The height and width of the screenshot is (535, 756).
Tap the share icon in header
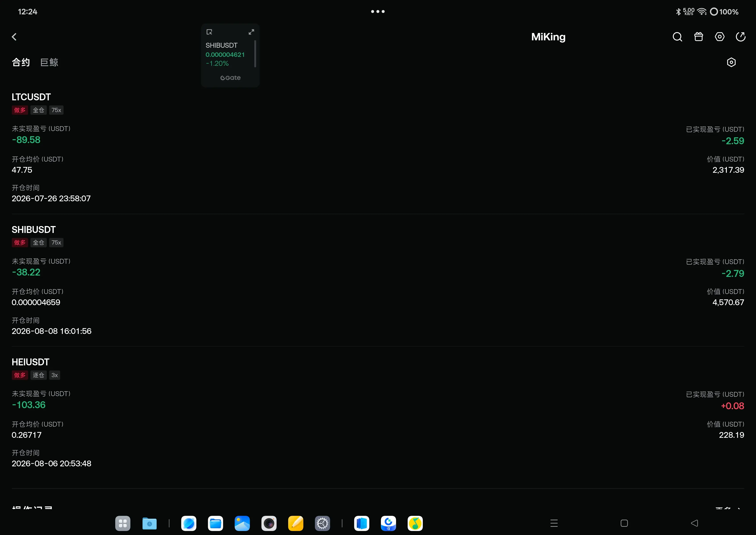click(741, 37)
